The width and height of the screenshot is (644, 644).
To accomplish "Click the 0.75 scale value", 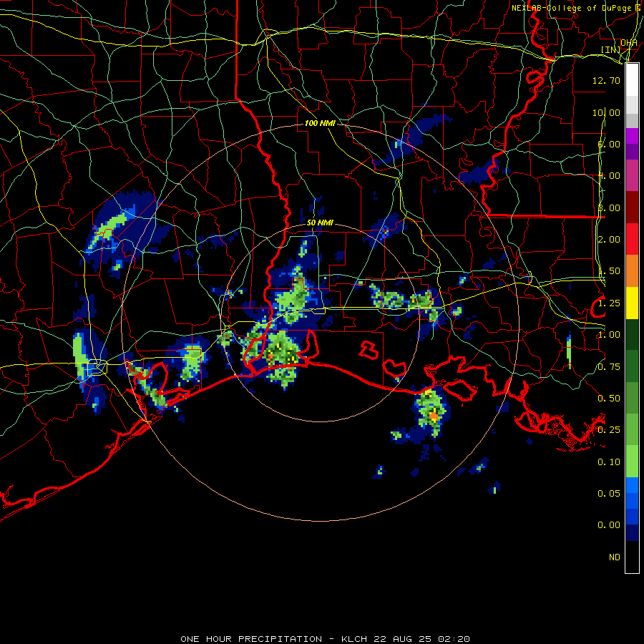I will (x=609, y=367).
